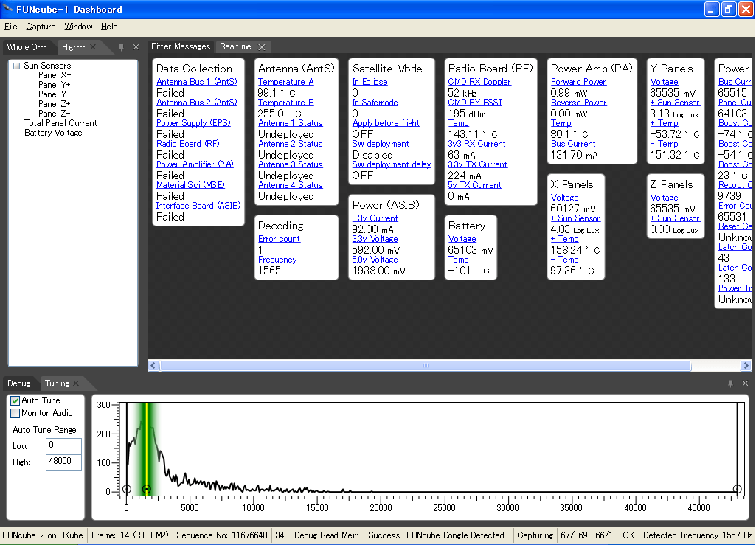Click the In Safemode link

click(375, 103)
